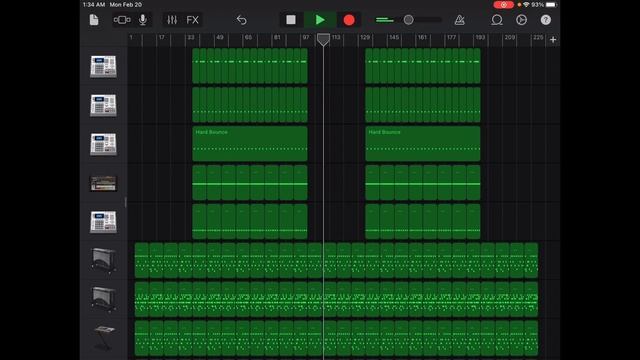Image resolution: width=640 pixels, height=360 pixels.
Task: Select Hard Bounce region starting at bar 33
Action: tap(250, 144)
